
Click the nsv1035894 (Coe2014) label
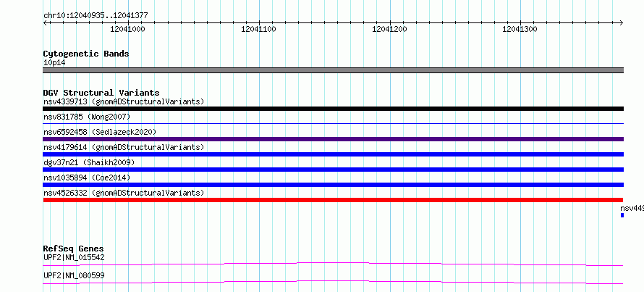(x=87, y=178)
